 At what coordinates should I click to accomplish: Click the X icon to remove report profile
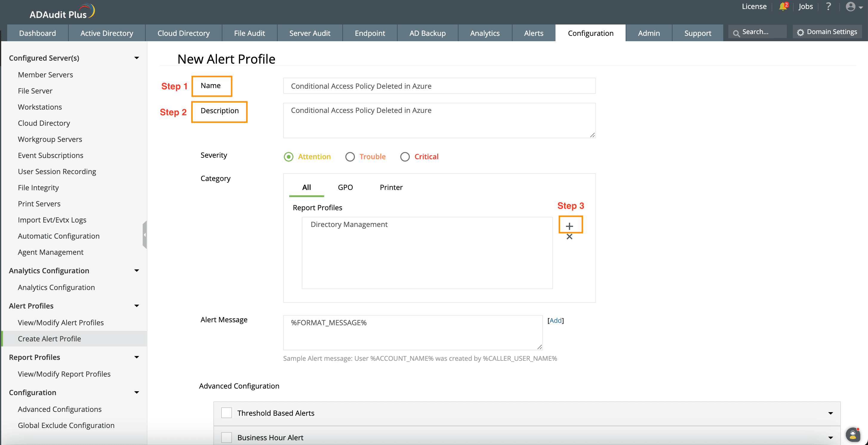click(570, 237)
